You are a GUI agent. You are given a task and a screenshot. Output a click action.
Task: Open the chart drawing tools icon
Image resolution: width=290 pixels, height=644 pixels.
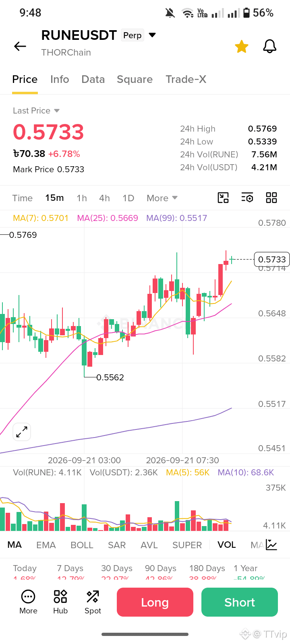pyautogui.click(x=223, y=198)
